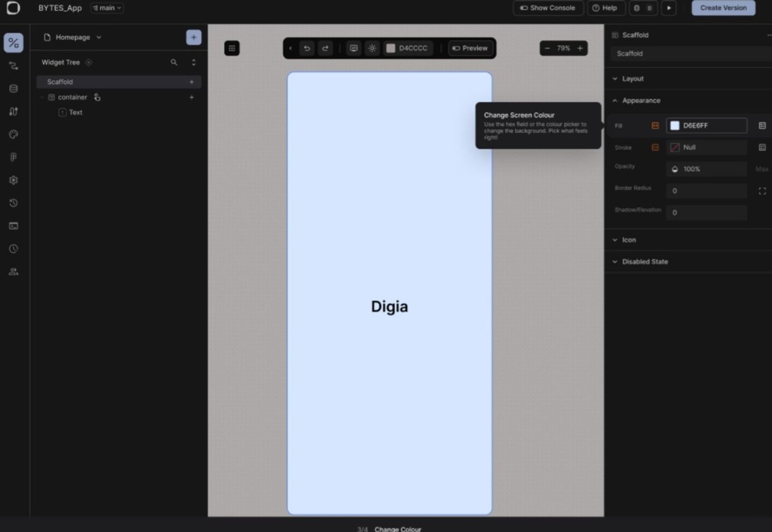
Task: Open the Help button
Action: point(605,8)
